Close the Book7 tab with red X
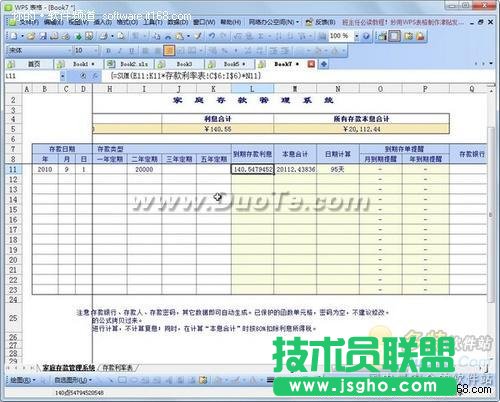500x402 pixels. click(x=311, y=64)
